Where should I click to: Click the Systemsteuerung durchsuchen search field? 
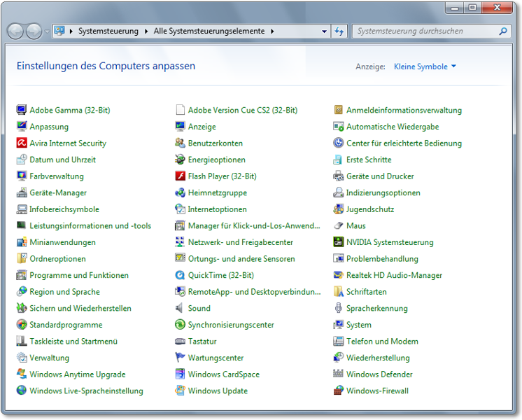click(425, 31)
